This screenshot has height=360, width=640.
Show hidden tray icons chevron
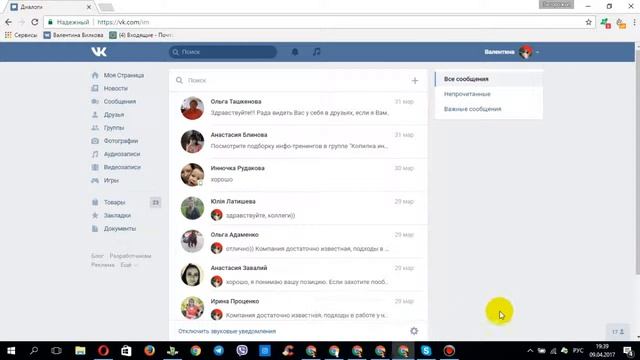pos(530,351)
